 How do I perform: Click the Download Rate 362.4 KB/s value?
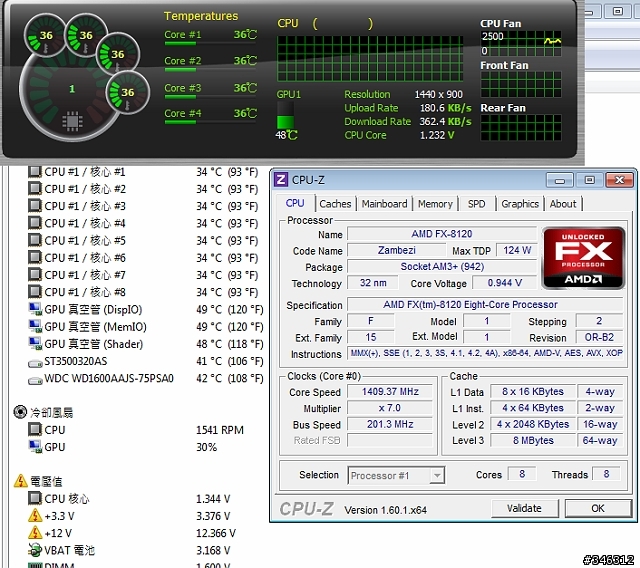(x=445, y=122)
